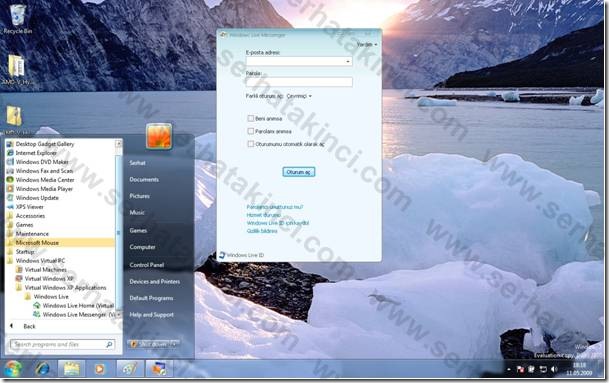This screenshot has height=383, width=609.
Task: Click the Shut down button
Action: tap(149, 344)
